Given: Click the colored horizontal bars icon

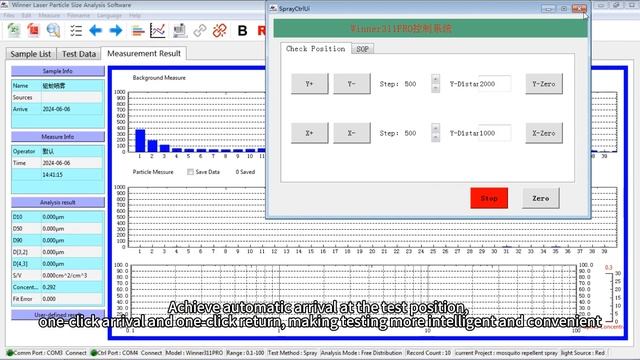Looking at the screenshot, I should click(x=138, y=31).
